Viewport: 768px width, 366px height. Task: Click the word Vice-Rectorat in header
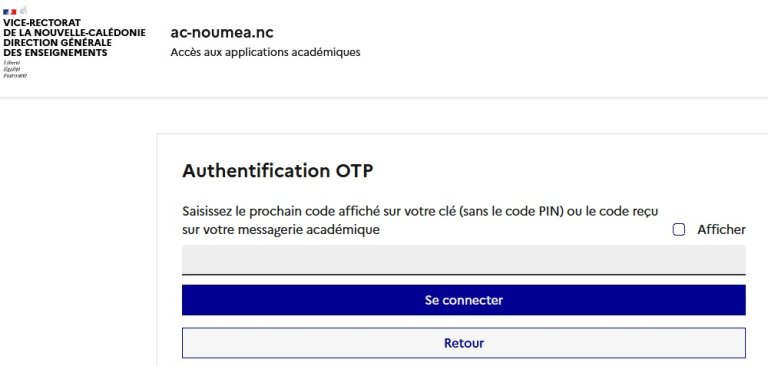[42, 23]
